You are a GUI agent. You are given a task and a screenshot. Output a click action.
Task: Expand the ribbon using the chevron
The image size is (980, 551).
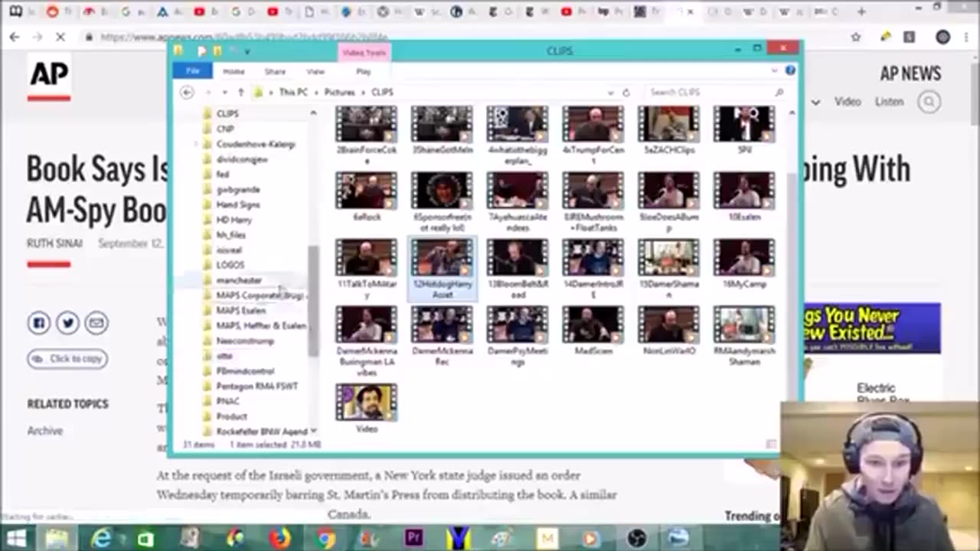pyautogui.click(x=775, y=70)
